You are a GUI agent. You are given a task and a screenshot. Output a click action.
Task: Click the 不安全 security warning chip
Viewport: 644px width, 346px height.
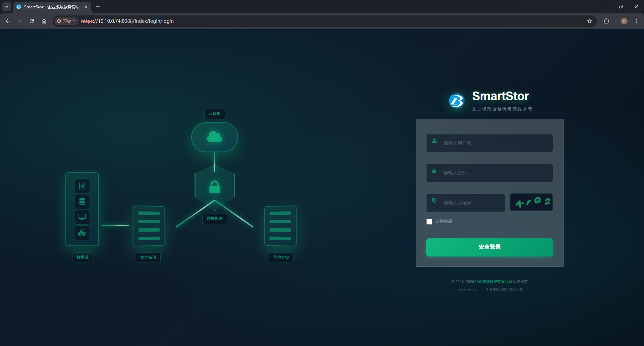point(66,21)
